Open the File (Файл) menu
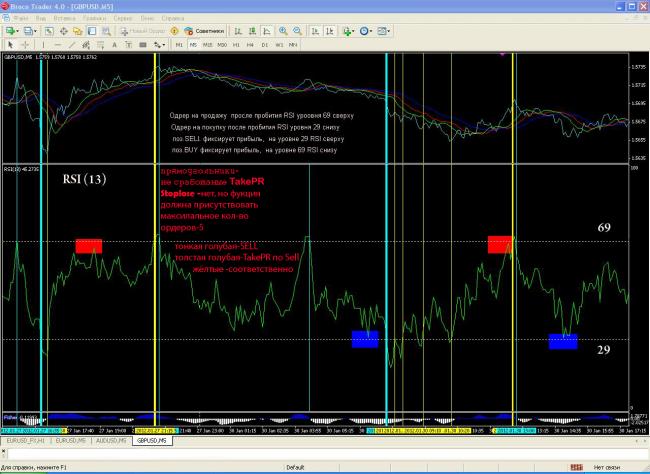Screen dimensions: 650x474 (x=21, y=18)
